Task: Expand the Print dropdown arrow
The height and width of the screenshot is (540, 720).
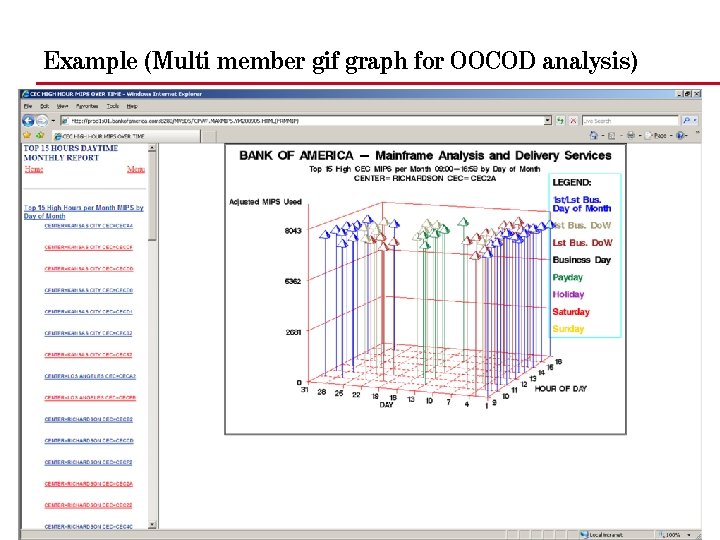Action: coord(640,136)
